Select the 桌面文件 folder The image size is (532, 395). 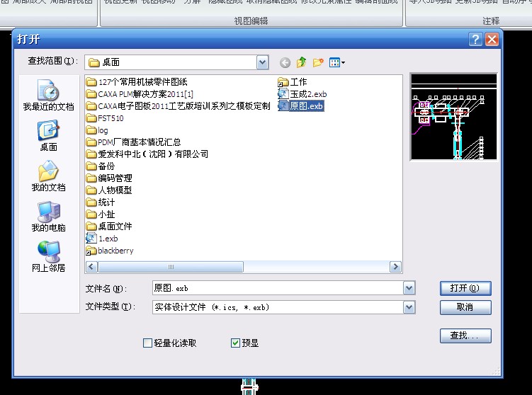(109, 227)
